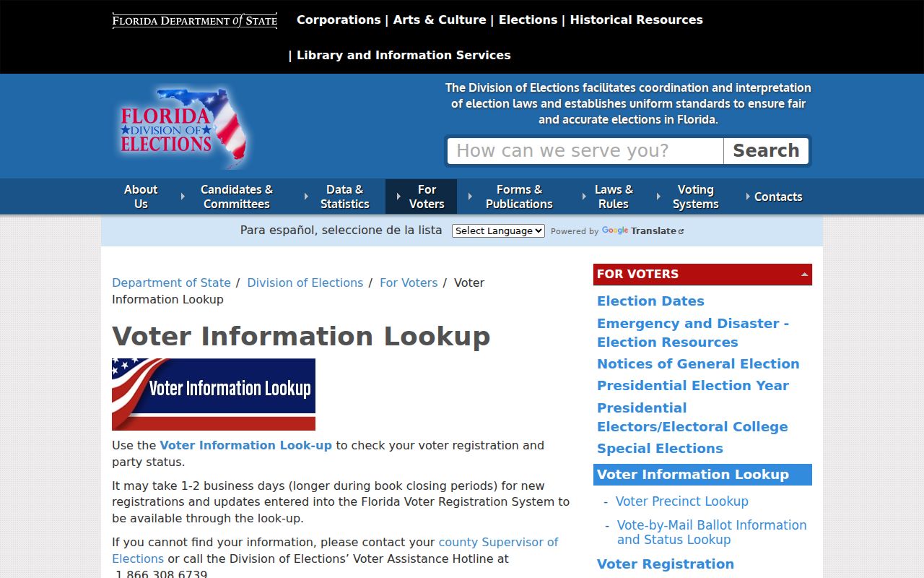Screen dimensions: 924x578
Task: Open the Select Language dropdown
Action: (x=498, y=231)
